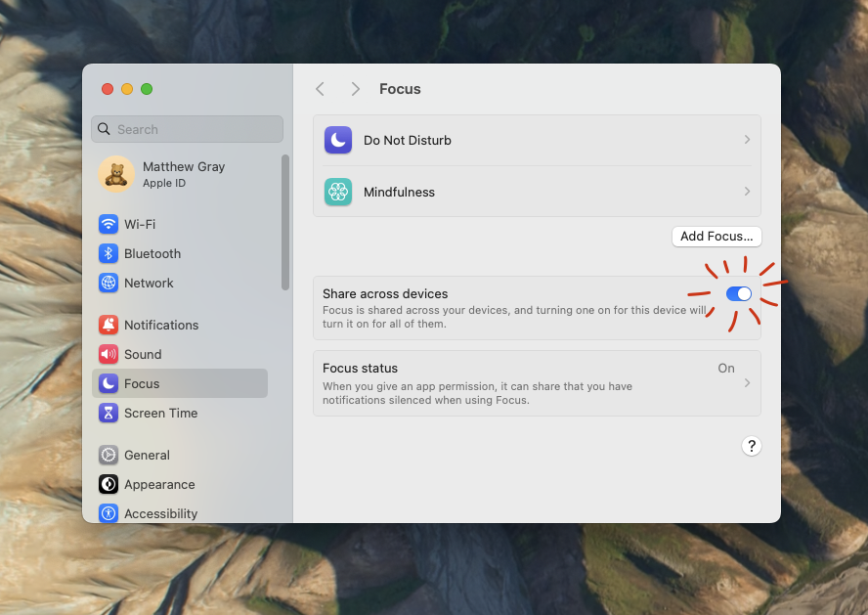
Task: Open Sound settings via speaker icon
Action: (108, 354)
